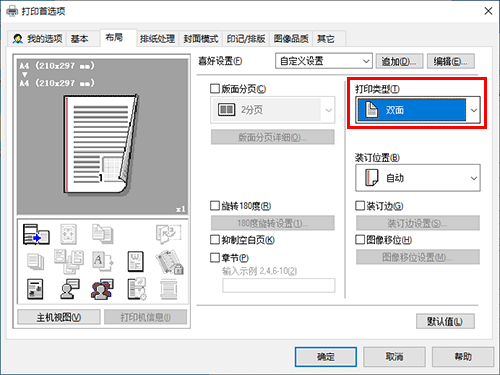Toggle the 章节(P) checkbox
The image size is (500, 375).
click(x=215, y=257)
